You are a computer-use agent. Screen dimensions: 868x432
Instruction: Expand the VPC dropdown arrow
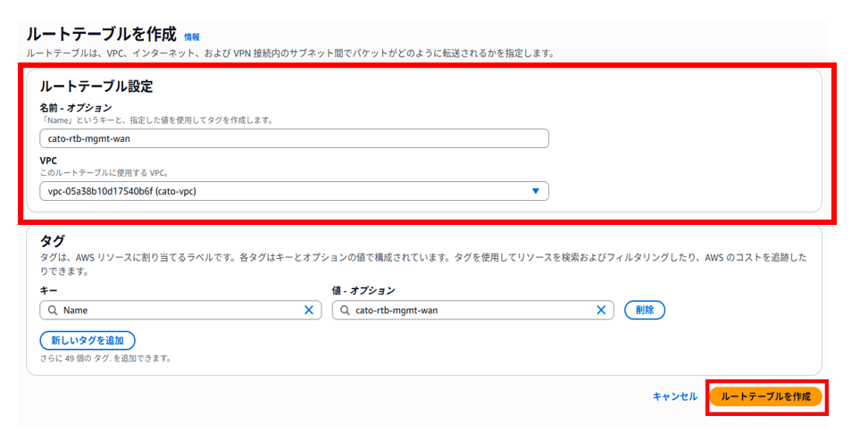[x=536, y=191]
